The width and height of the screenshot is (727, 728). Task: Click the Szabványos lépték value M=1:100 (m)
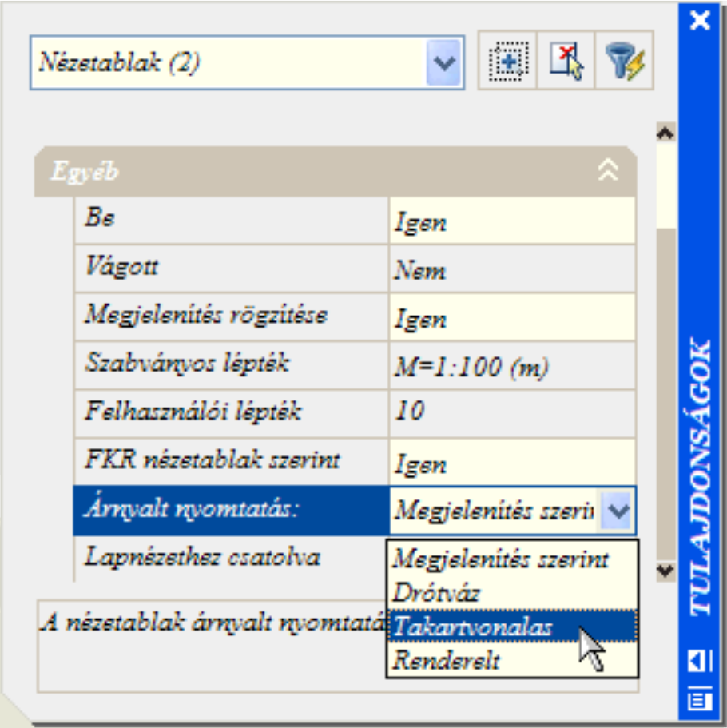point(512,366)
